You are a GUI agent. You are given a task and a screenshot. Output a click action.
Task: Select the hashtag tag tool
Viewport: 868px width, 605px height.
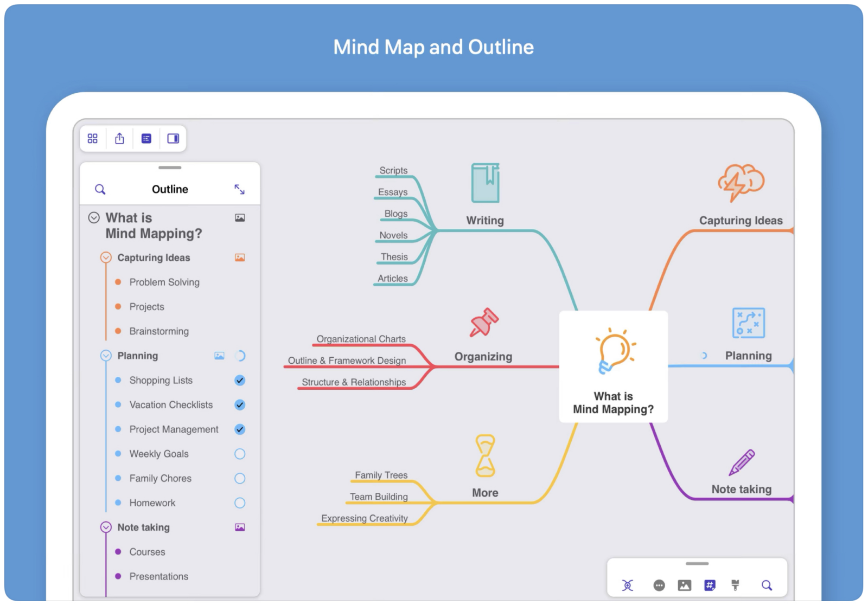coord(710,585)
